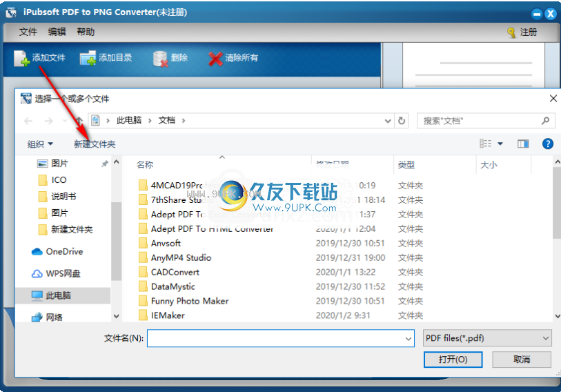
Task: Click the 添加目录 add folder icon
Action: pyautogui.click(x=88, y=58)
